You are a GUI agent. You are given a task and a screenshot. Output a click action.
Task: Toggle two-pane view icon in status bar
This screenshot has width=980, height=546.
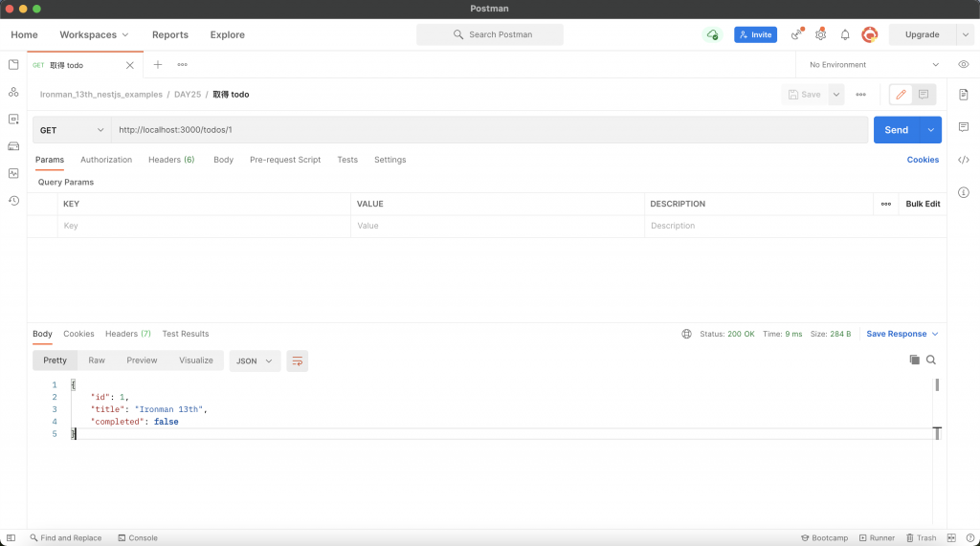(951, 538)
